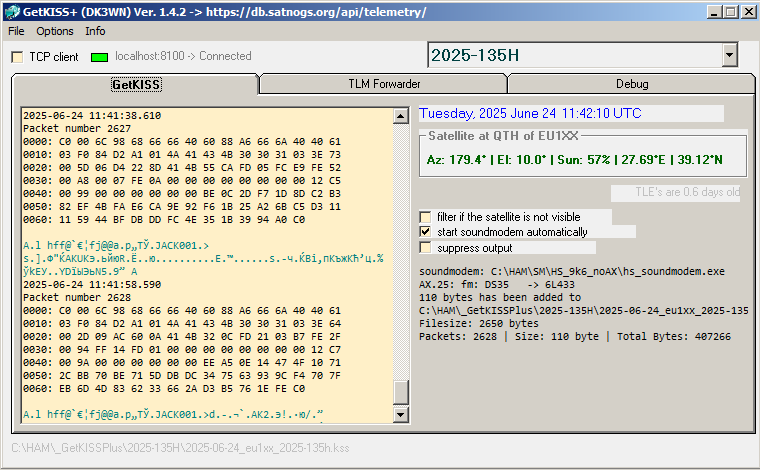Click the 2025-135H satellite combo box field
Image resolution: width=760 pixels, height=470 pixels.
coord(575,55)
